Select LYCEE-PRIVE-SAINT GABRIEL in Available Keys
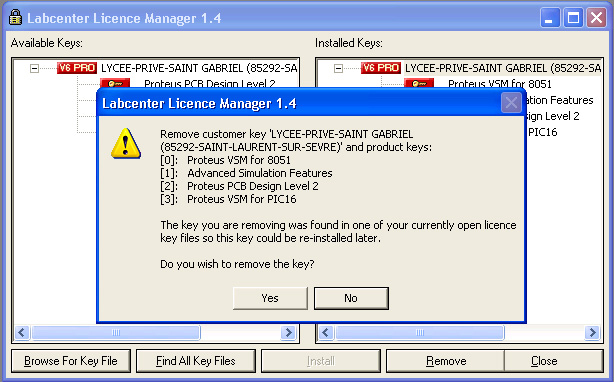 coord(199,68)
